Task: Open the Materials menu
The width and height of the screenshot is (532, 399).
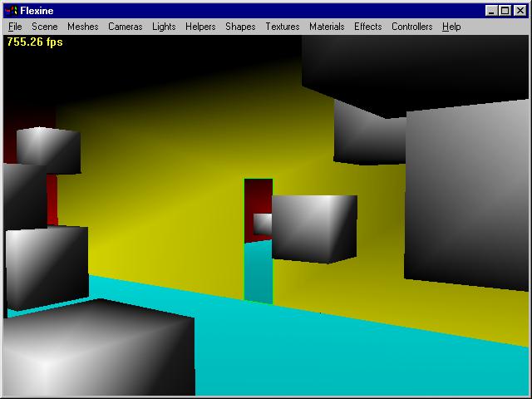Action: (x=327, y=27)
